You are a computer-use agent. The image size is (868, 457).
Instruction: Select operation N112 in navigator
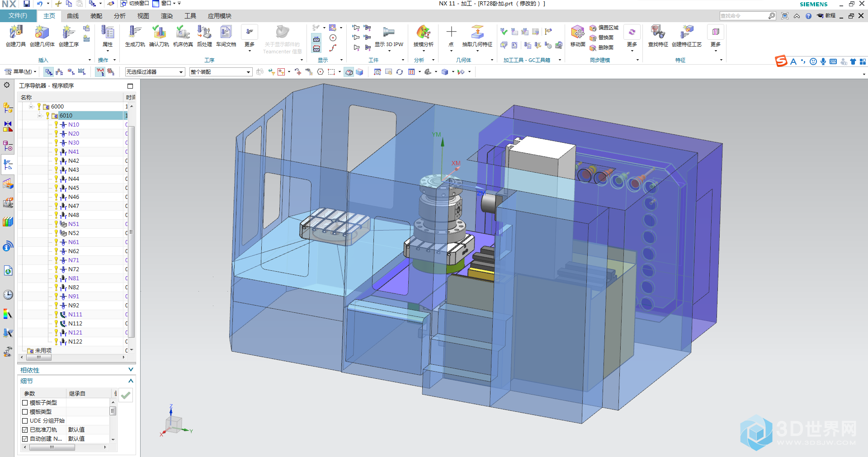pos(75,324)
